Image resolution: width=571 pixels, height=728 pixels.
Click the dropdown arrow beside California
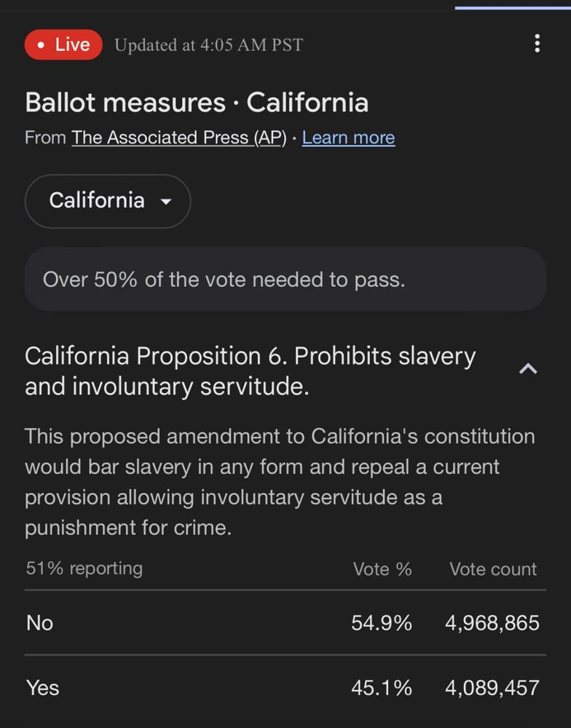click(166, 202)
